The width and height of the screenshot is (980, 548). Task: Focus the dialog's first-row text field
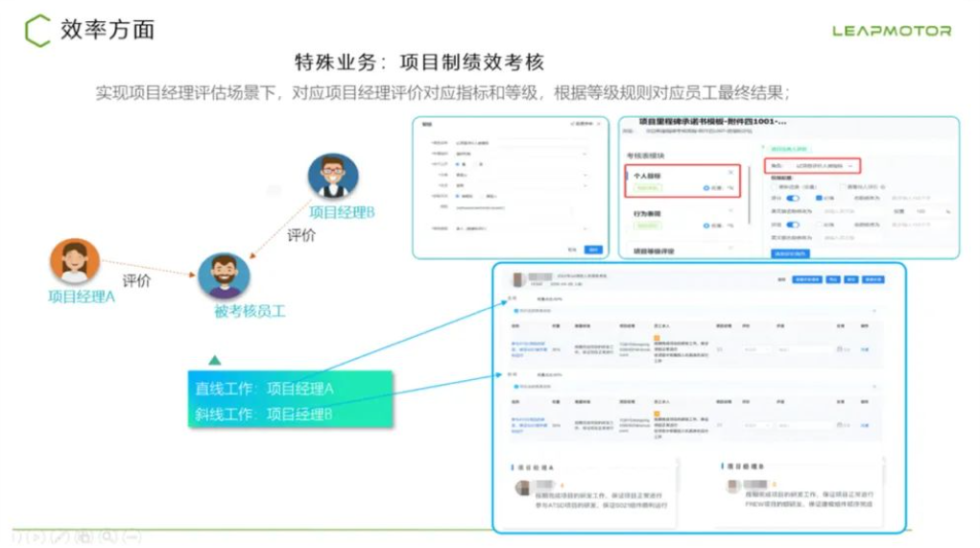(x=522, y=143)
